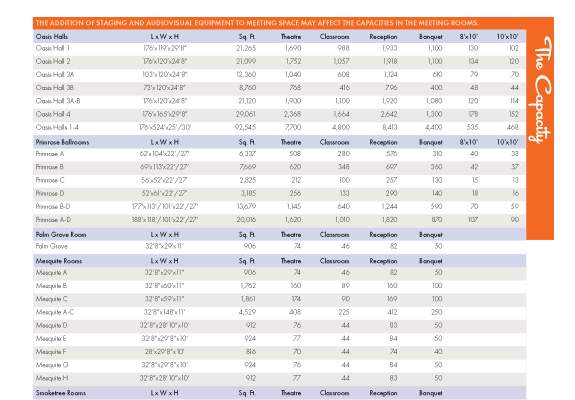This screenshot has height=400, width=575.
Task: Click the 21,265 square feet value for Oasis Hall 1
Action: pyautogui.click(x=246, y=48)
